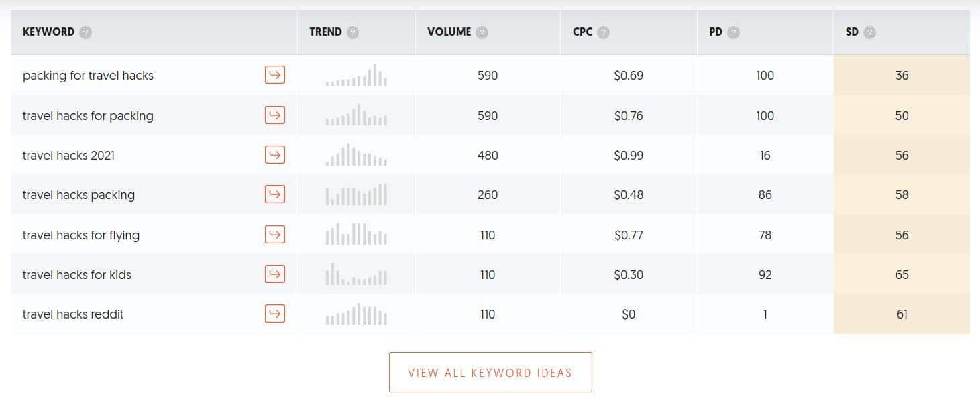View trend chart for travel hacks for kids

click(356, 274)
